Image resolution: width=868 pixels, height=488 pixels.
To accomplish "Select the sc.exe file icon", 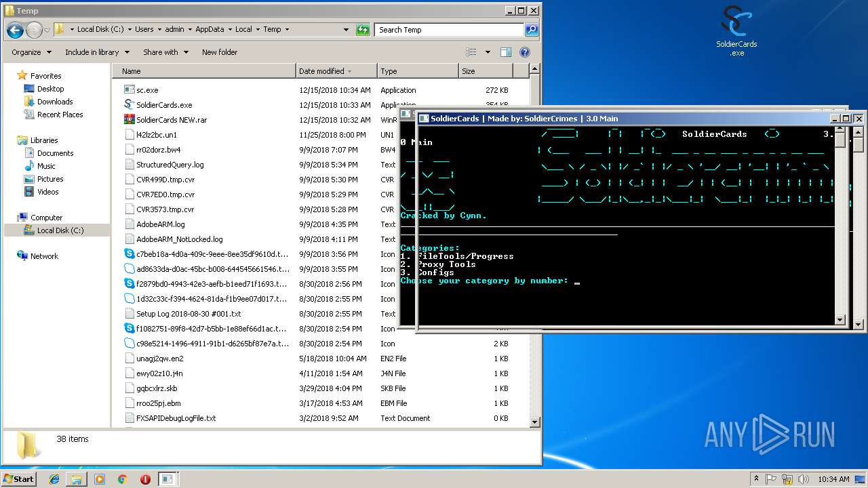I will [130, 90].
